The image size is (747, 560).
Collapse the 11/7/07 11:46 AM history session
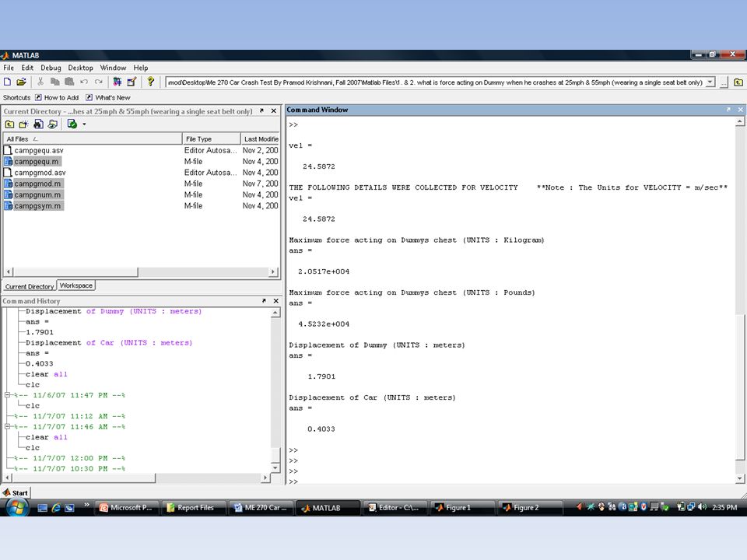pos(7,426)
